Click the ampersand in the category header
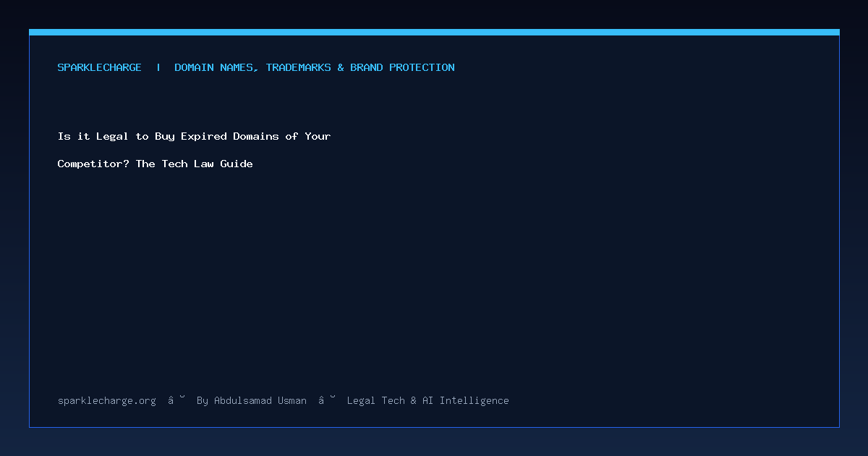Viewport: 868px width, 456px height. point(341,67)
